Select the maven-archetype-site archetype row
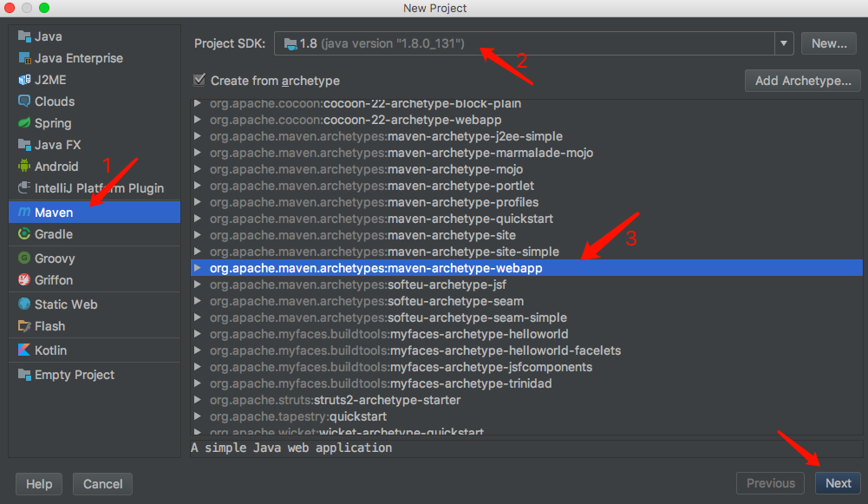The image size is (868, 504). click(526, 235)
